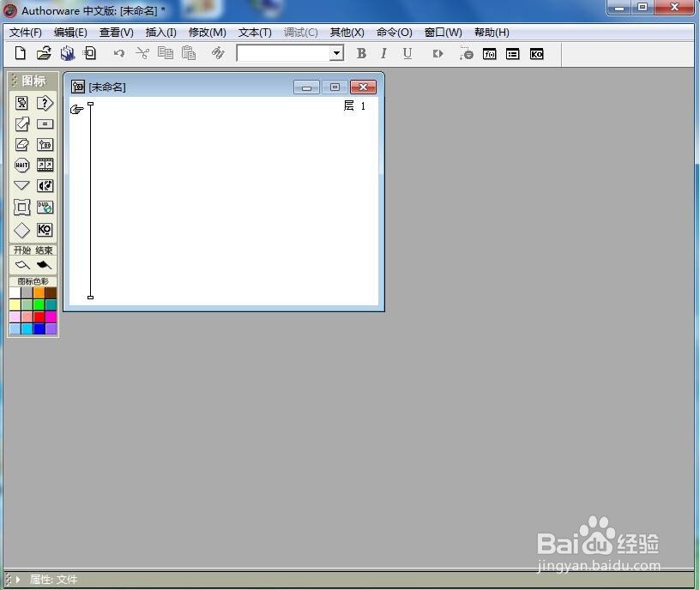Select the black Stop flag

(x=44, y=265)
